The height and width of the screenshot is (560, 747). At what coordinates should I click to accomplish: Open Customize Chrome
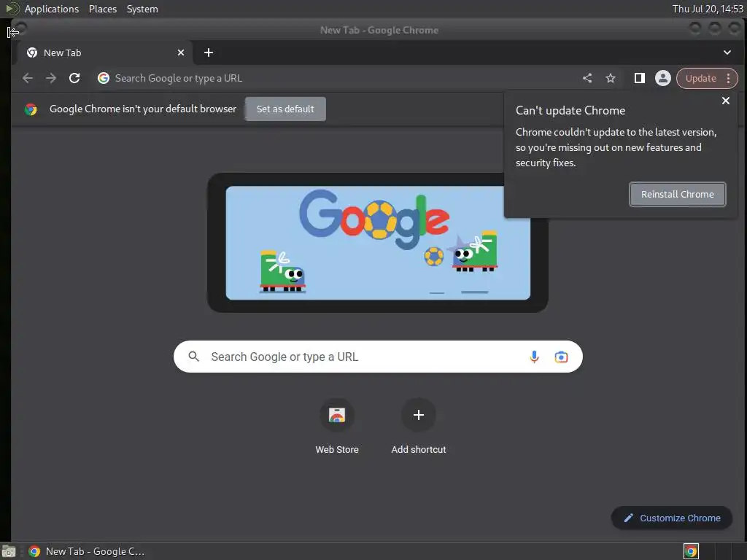672,518
